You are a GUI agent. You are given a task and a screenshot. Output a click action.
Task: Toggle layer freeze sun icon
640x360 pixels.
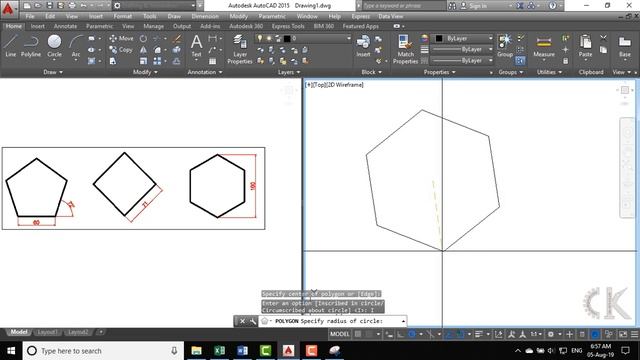tap(269, 38)
